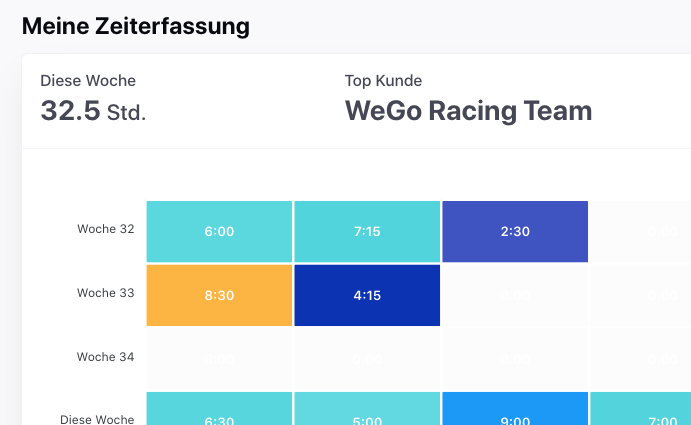This screenshot has height=425, width=691.
Task: Select the orange 8:30 cell
Action: 219,295
